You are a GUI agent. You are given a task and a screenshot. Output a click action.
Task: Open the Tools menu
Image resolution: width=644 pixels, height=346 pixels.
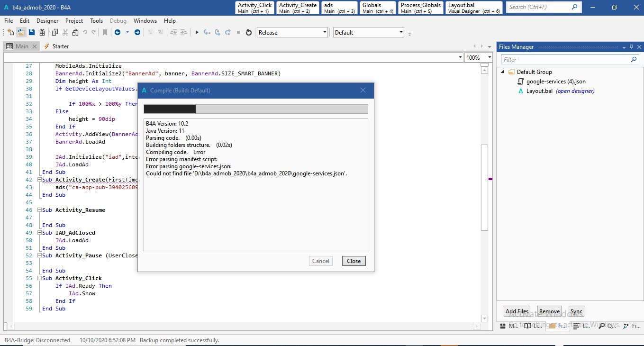96,21
